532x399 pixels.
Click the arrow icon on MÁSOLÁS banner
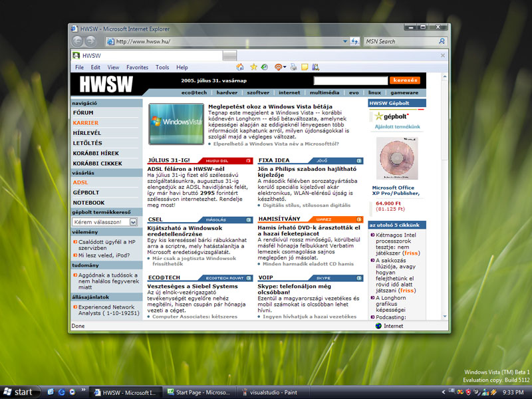(x=249, y=220)
